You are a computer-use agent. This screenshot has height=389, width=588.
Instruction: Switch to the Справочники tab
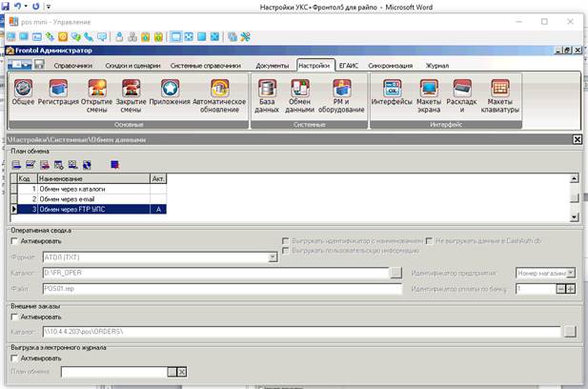72,66
